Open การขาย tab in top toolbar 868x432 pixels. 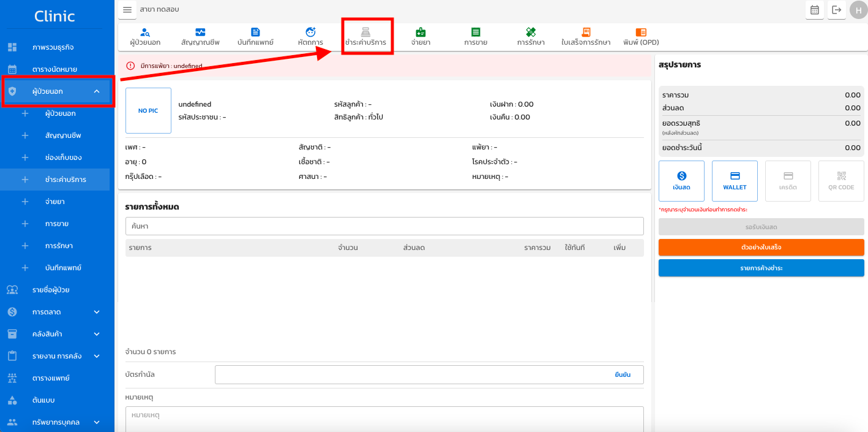(x=476, y=37)
